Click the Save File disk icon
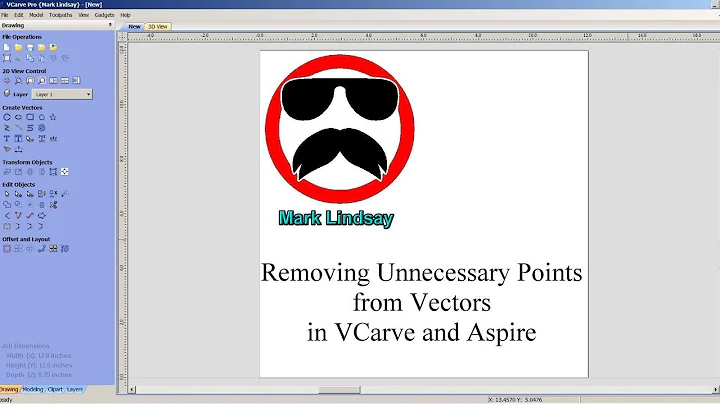This screenshot has height=404, width=720. coord(30,47)
